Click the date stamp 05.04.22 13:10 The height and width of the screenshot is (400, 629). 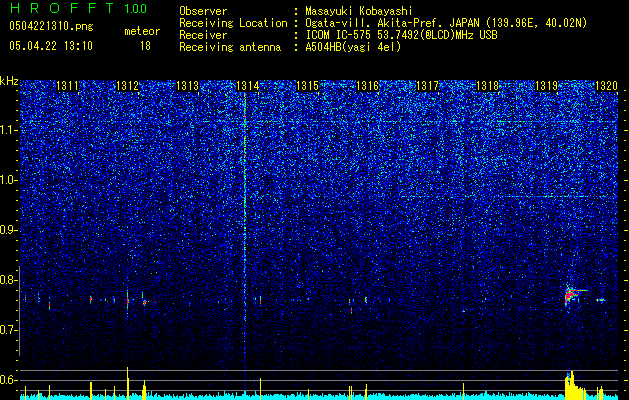click(51, 46)
